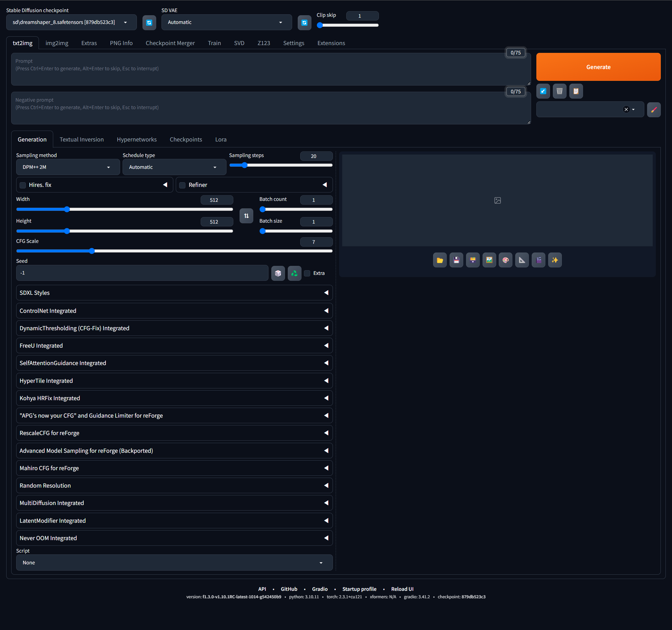Image resolution: width=672 pixels, height=630 pixels.
Task: Refresh the Stable Diffusion checkpoint list
Action: 149,23
